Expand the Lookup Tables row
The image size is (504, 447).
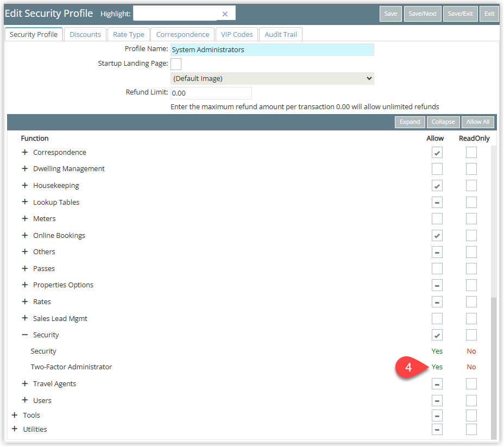click(x=25, y=202)
